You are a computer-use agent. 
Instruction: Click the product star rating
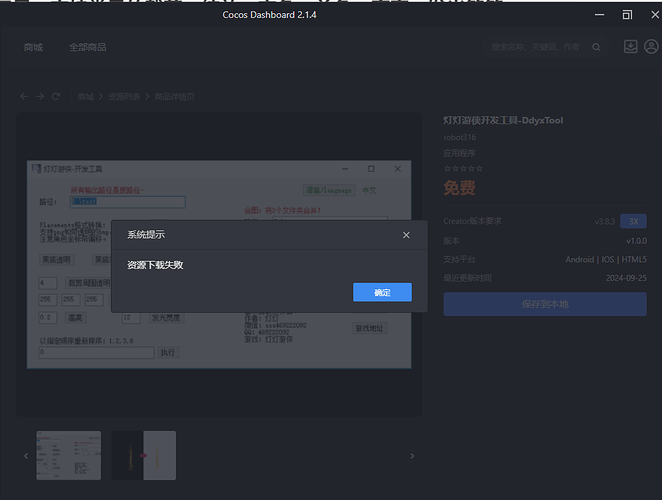[463, 168]
